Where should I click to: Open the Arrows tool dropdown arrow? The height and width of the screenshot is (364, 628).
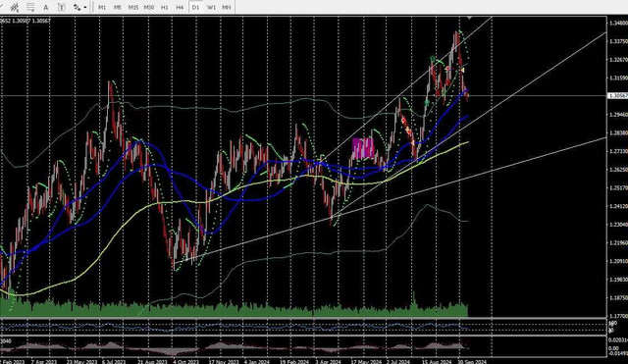click(85, 8)
